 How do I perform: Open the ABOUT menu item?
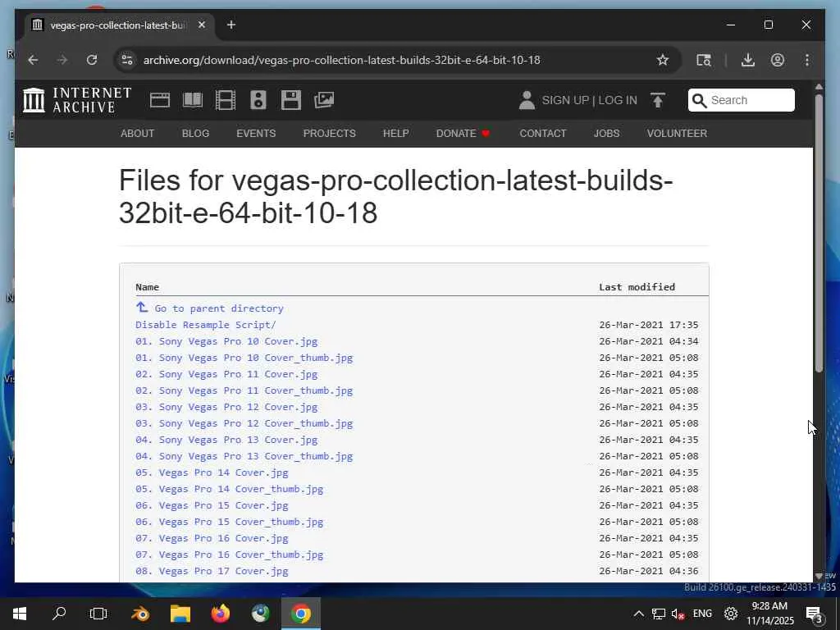137,134
